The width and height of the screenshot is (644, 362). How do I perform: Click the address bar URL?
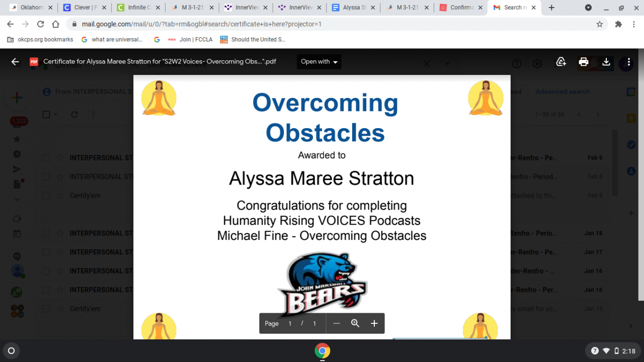point(202,24)
